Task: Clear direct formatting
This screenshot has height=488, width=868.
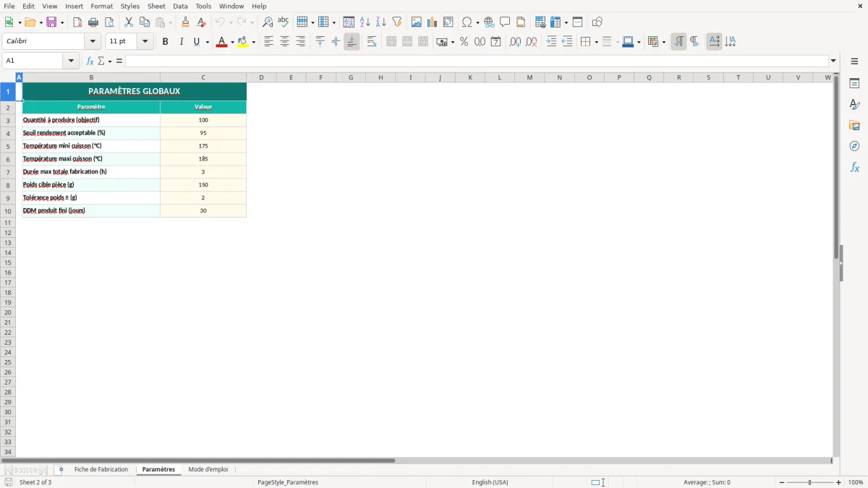Action: [201, 22]
